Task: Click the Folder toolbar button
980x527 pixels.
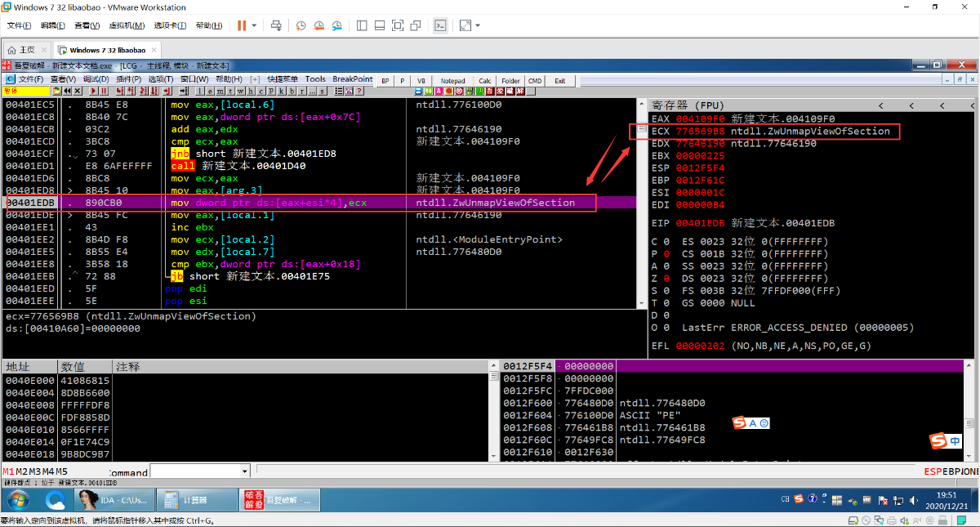Action: 511,81
